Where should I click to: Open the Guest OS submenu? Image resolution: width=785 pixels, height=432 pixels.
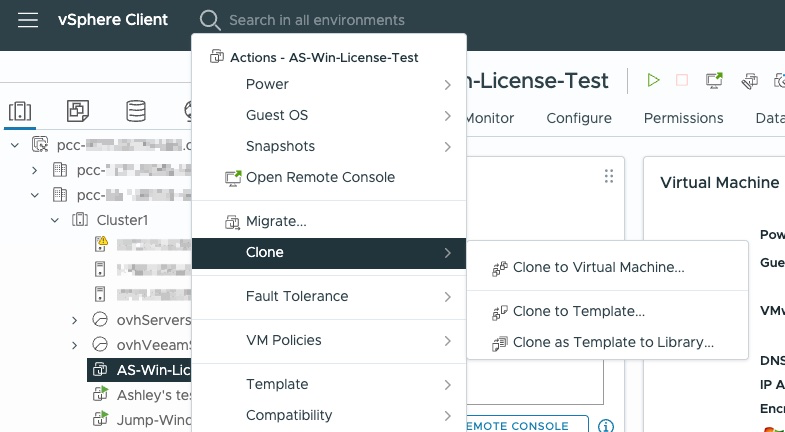329,115
